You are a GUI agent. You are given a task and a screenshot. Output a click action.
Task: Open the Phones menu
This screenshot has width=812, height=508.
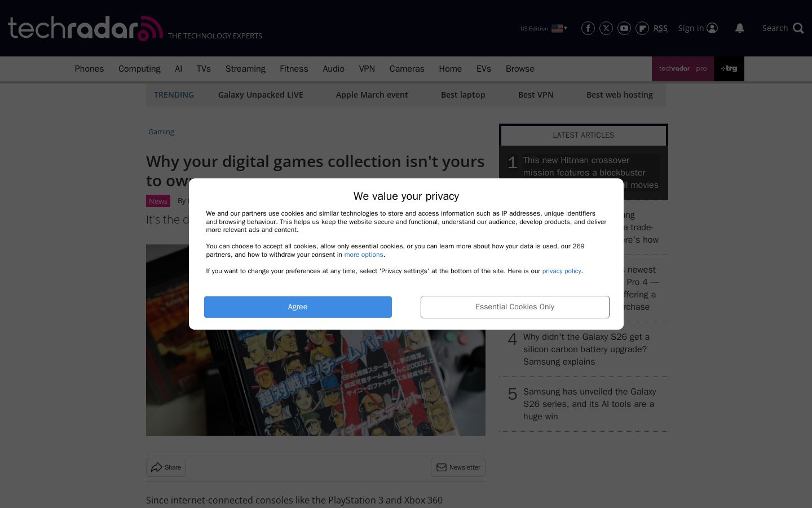click(89, 69)
